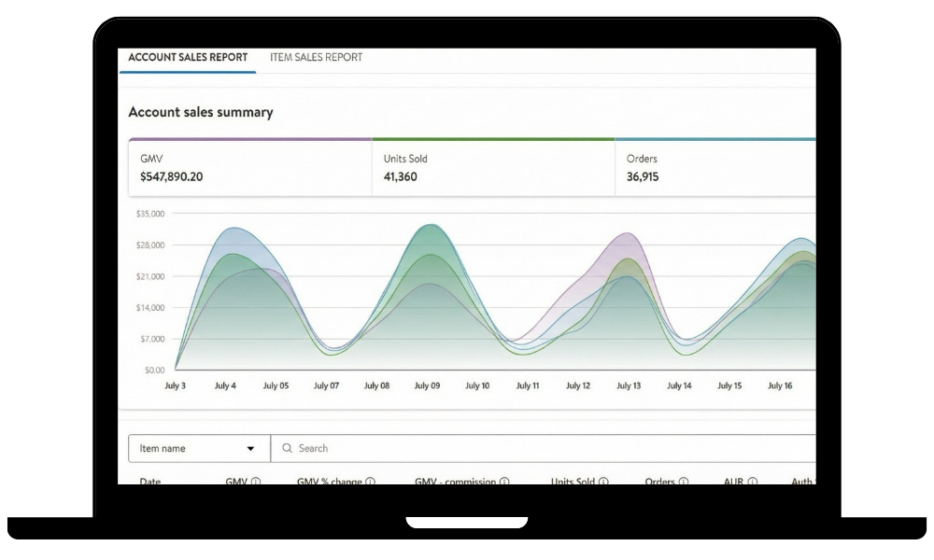Click the July 09 label on chart axis
Screen dimensions: 934x560
(x=427, y=385)
